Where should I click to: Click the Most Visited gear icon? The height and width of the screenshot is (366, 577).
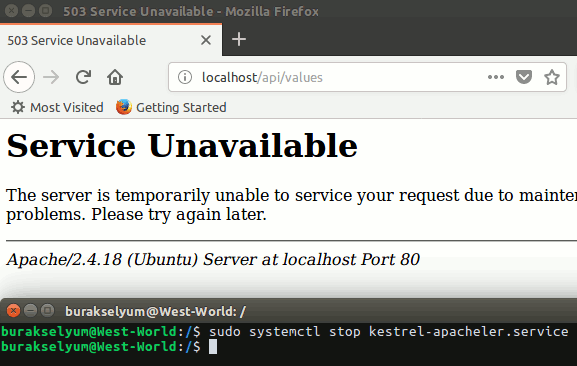pyautogui.click(x=18, y=107)
